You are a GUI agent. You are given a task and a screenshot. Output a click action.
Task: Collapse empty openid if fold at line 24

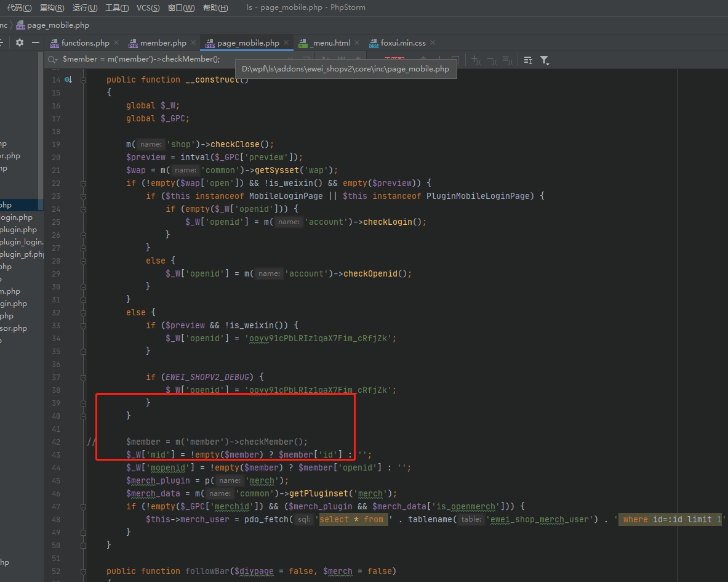click(83, 209)
